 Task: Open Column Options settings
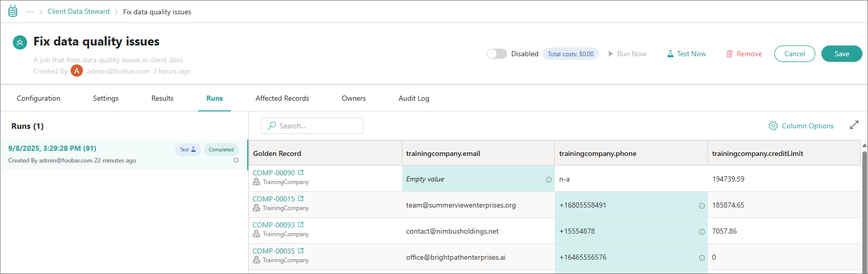coord(801,126)
